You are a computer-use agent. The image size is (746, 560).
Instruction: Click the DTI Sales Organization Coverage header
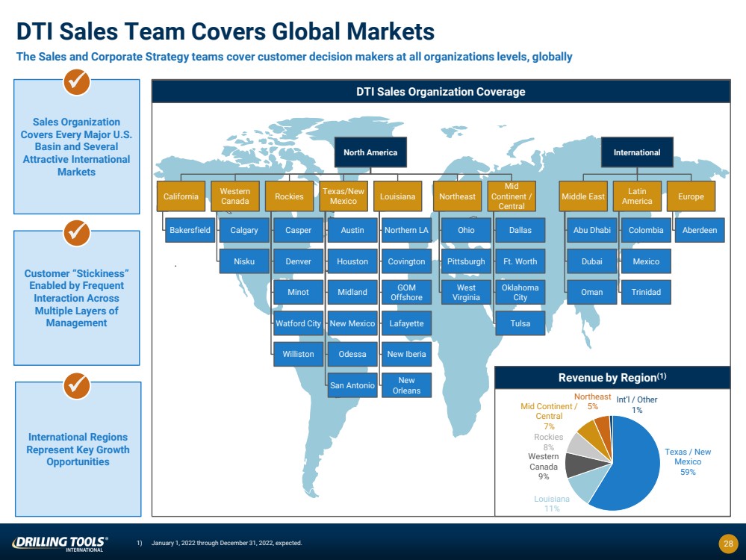click(x=441, y=91)
